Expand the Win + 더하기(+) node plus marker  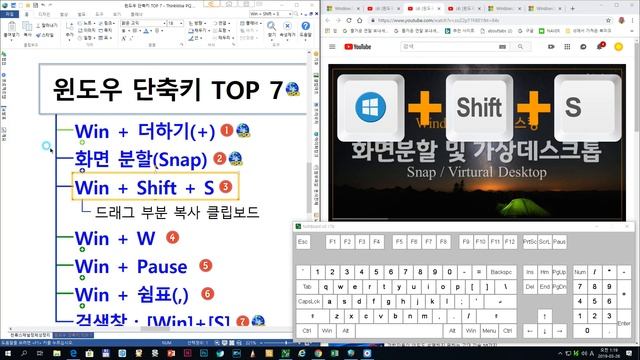pos(82,142)
